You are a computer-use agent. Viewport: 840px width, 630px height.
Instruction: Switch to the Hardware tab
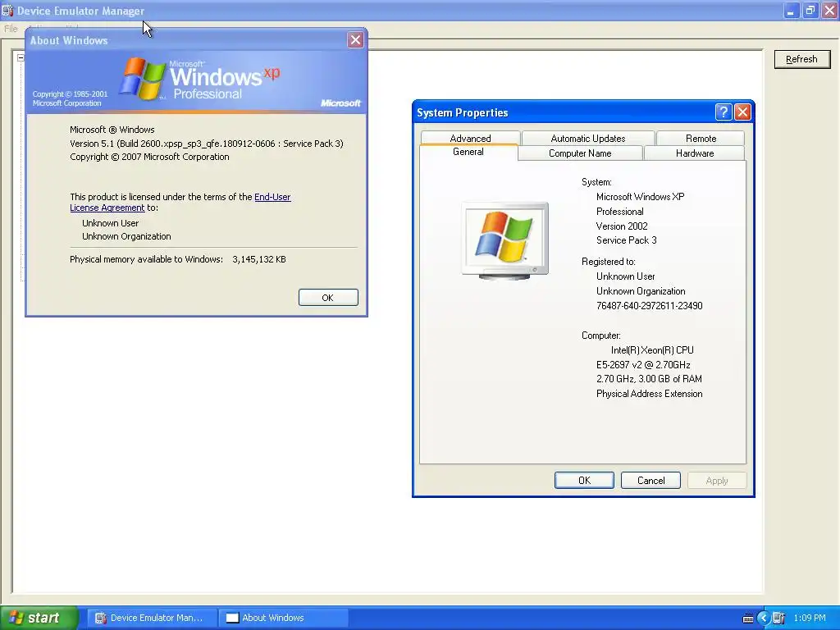click(x=695, y=153)
